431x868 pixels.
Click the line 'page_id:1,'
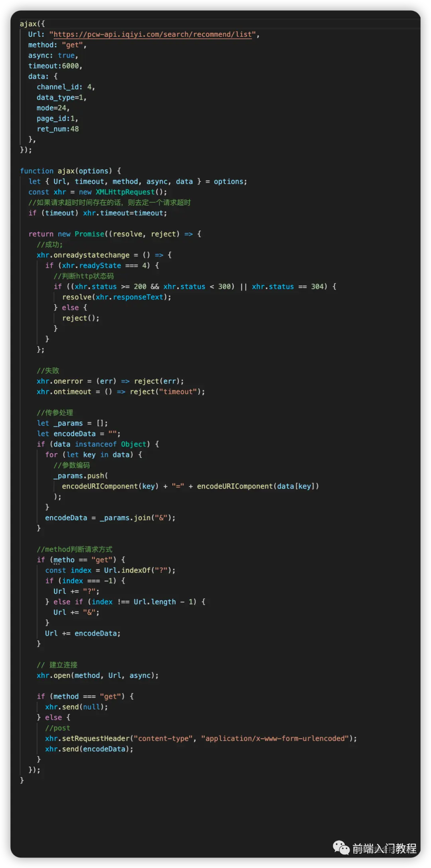point(57,119)
